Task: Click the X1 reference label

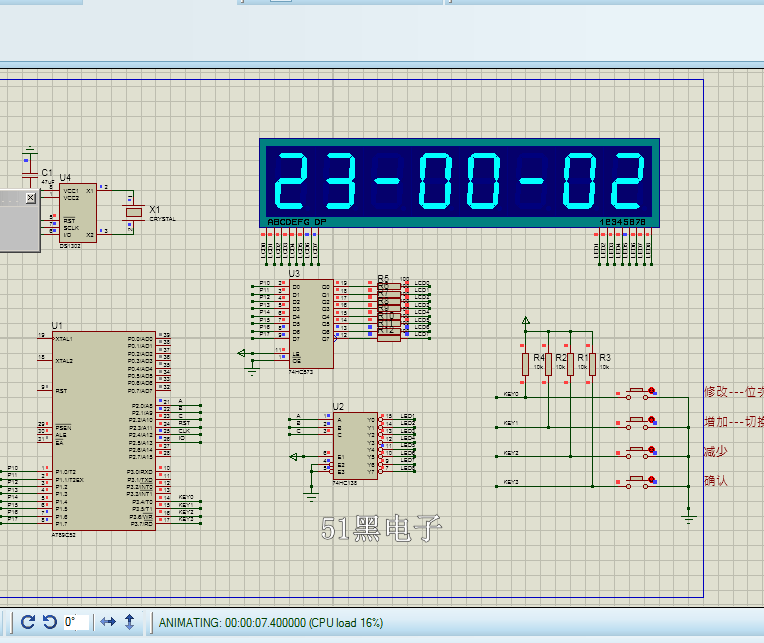Action: click(x=154, y=209)
